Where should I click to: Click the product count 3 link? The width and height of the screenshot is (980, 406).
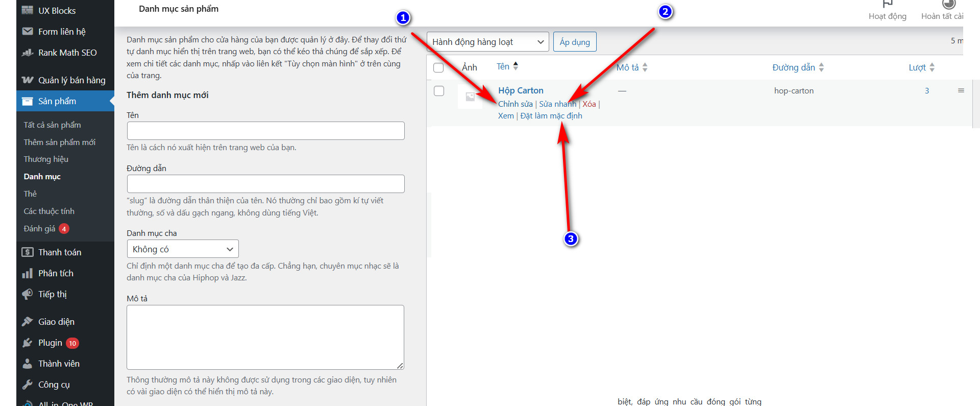click(x=927, y=91)
